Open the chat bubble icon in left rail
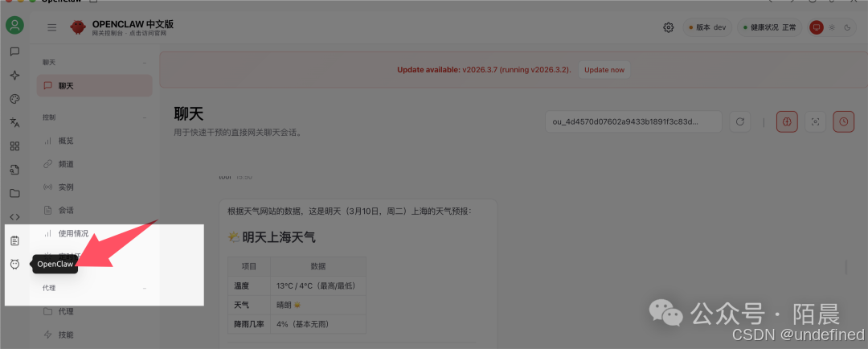 (15, 51)
